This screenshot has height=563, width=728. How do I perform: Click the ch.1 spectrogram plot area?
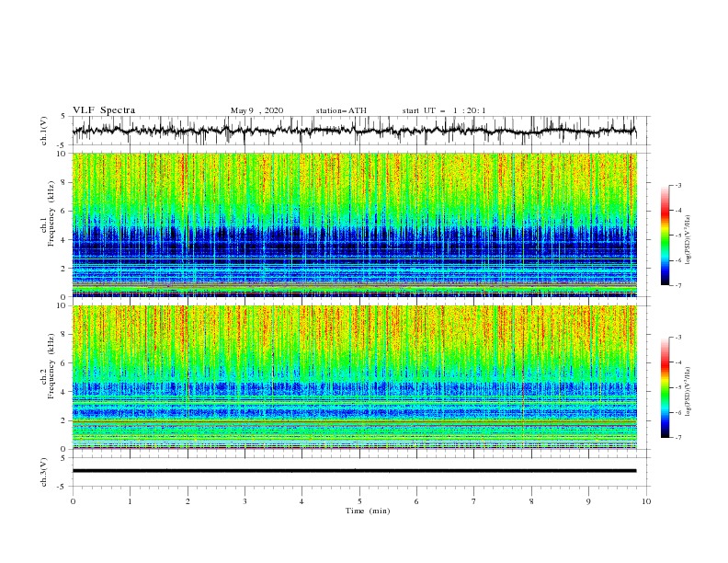coord(354,224)
